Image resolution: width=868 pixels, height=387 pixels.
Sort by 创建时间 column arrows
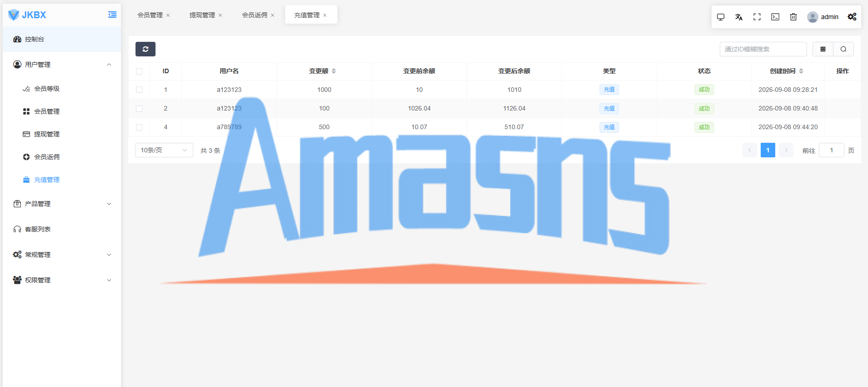pos(801,71)
